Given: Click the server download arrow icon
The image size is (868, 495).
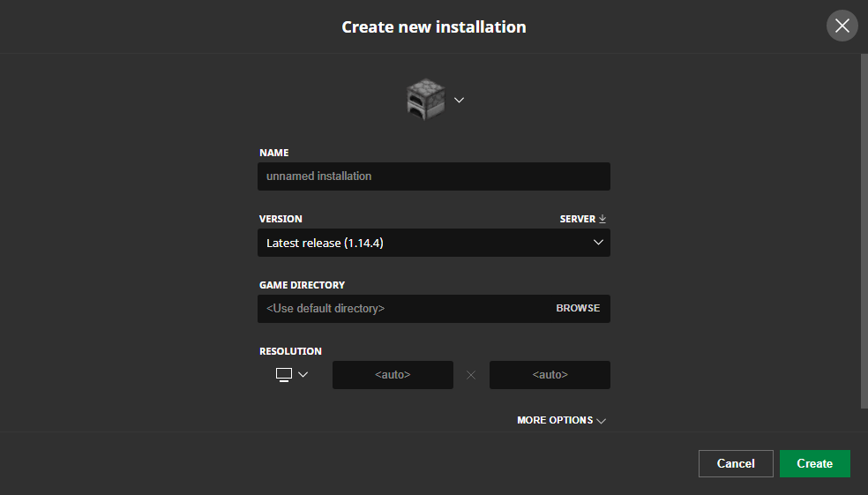Looking at the screenshot, I should [602, 219].
